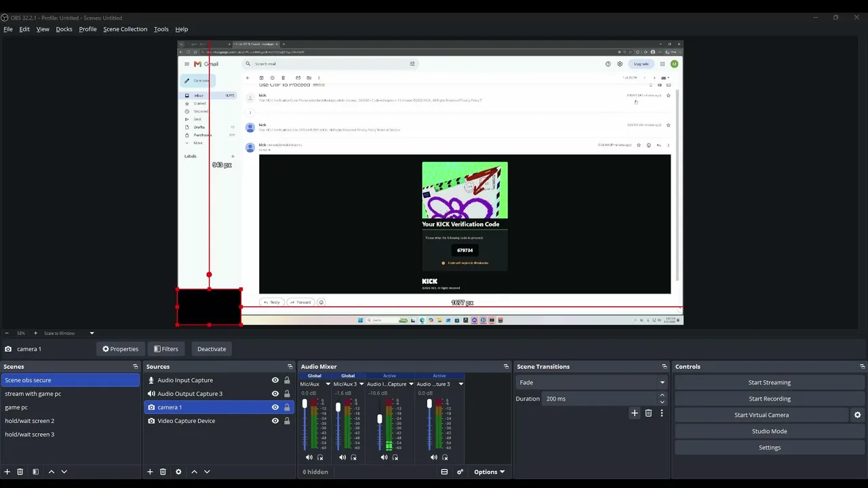
Task: Start the Virtual Camera
Action: [762, 415]
